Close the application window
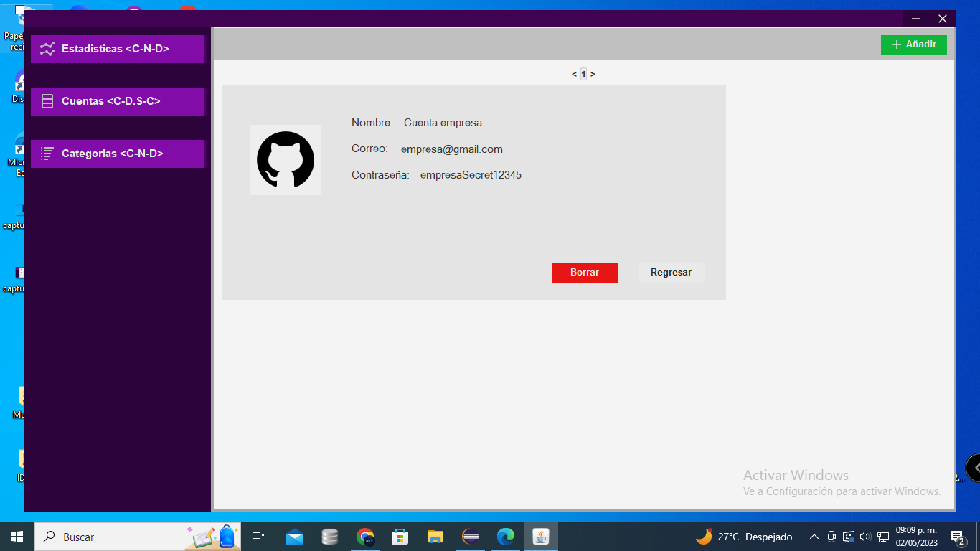980x551 pixels. coord(943,19)
